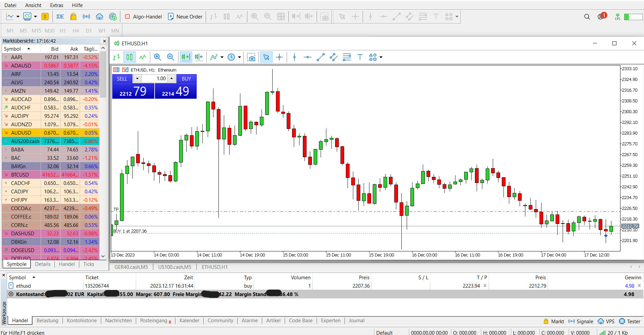The width and height of the screenshot is (644, 335).
Task: Select the trendline drawing tool
Action: coord(320,57)
